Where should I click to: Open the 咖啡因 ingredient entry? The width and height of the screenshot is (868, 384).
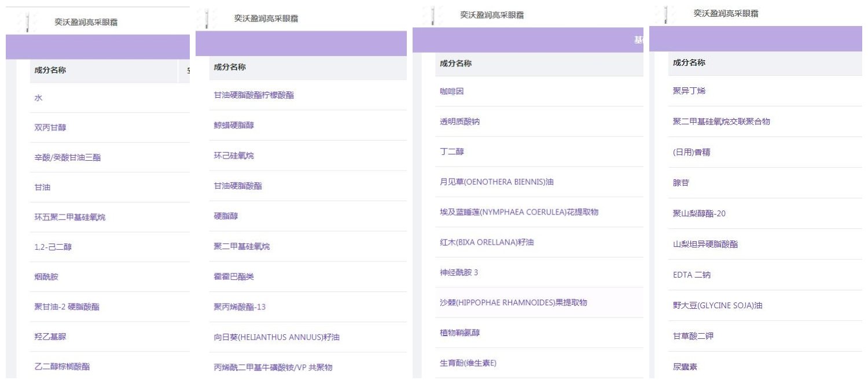[452, 91]
